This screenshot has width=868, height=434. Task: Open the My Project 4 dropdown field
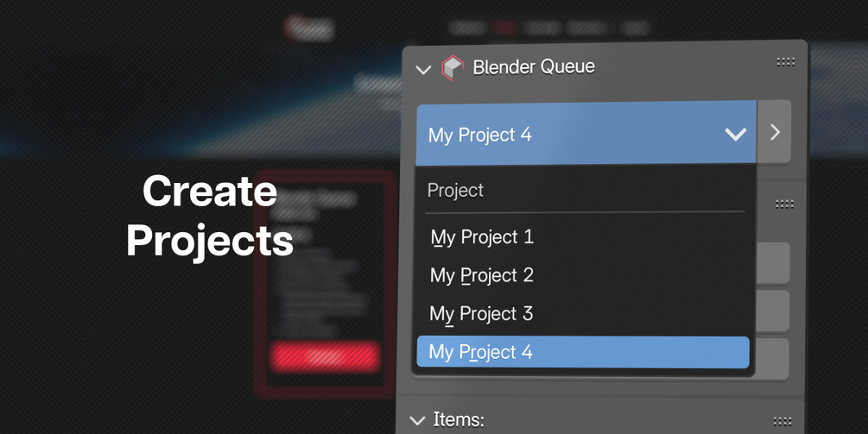[x=570, y=135]
